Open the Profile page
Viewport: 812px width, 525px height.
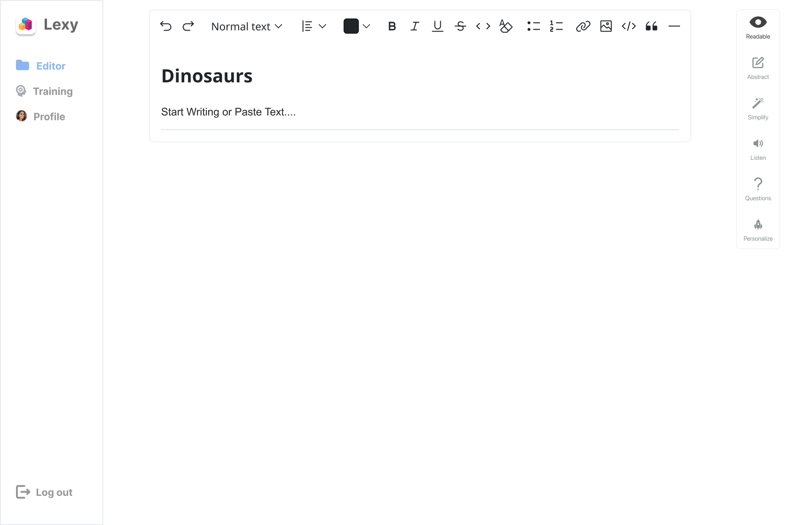point(41,117)
